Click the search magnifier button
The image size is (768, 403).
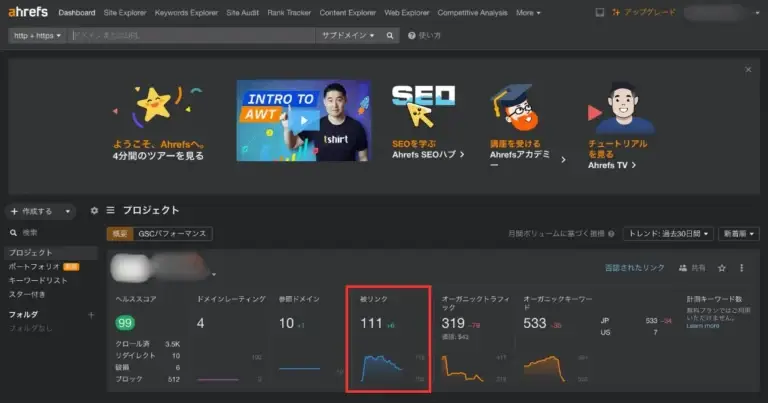point(391,35)
